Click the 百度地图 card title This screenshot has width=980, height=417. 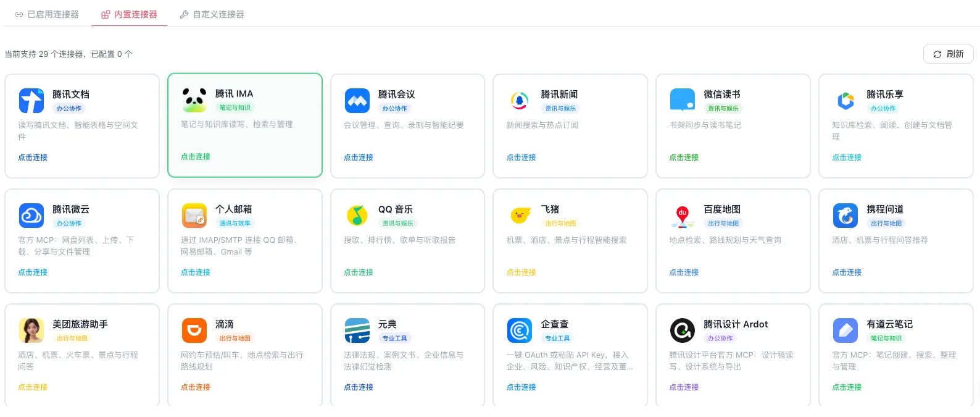tap(722, 209)
